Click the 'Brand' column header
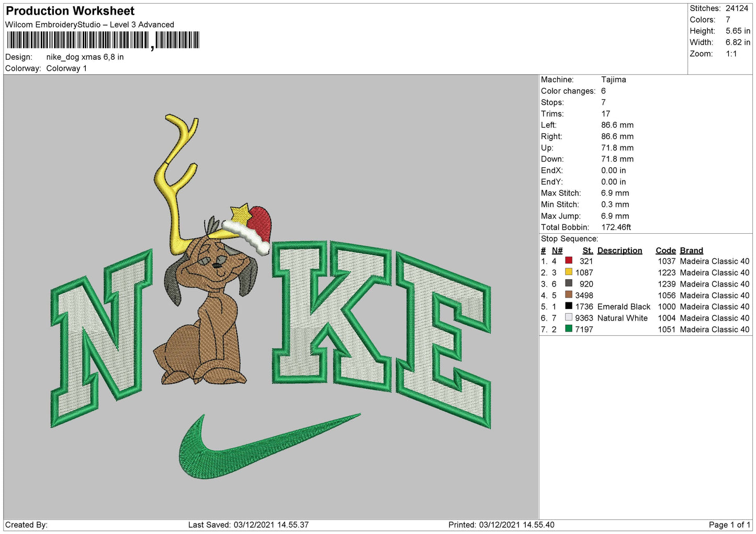Viewport: 756px width, 534px height. click(692, 251)
